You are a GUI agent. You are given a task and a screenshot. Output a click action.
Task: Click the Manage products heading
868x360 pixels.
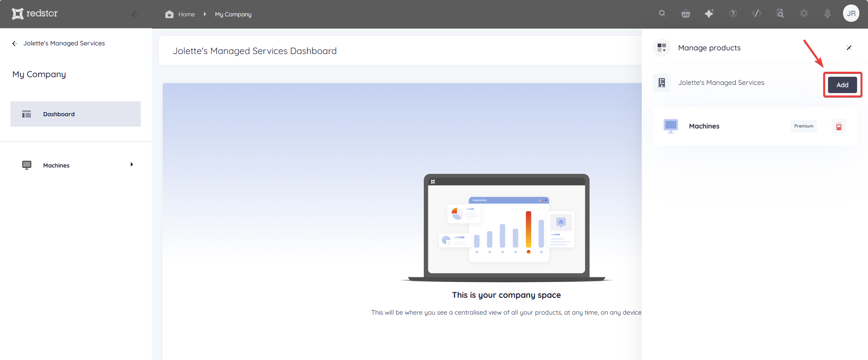[x=709, y=48]
